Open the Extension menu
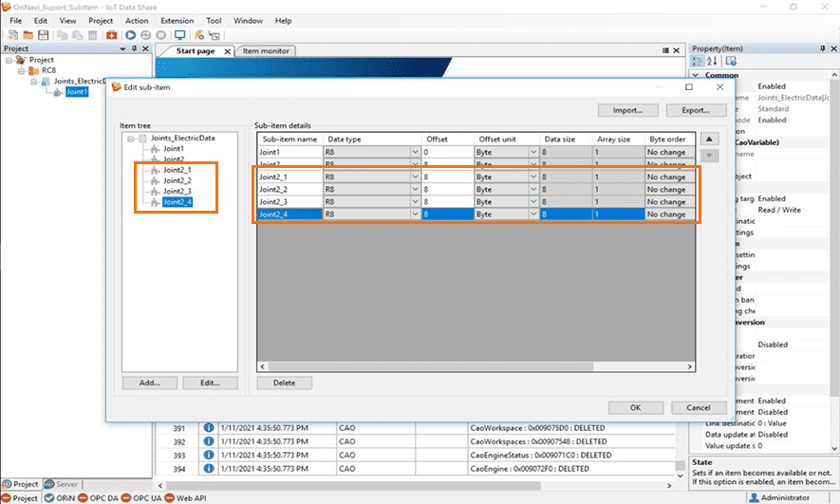The height and width of the screenshot is (504, 840). [x=177, y=20]
